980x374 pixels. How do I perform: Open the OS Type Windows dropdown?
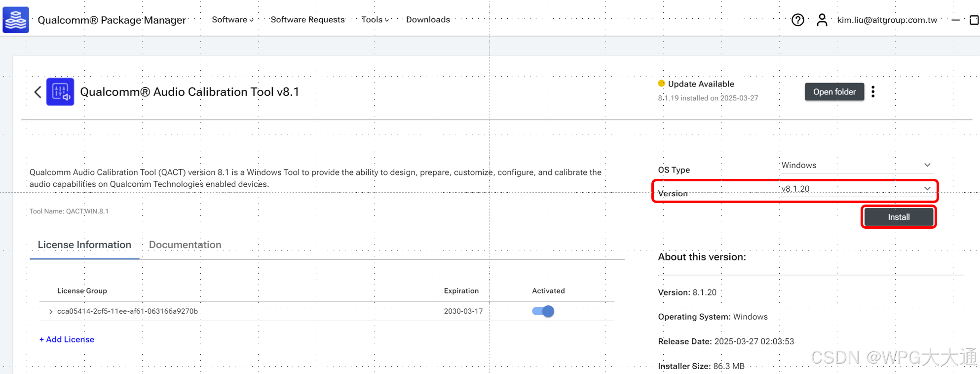point(856,165)
